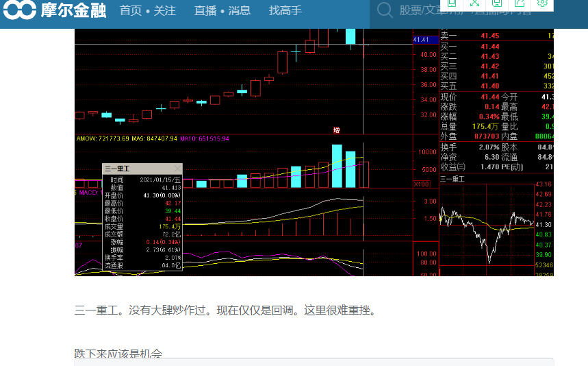Click the MA10 651515.94 label

205,138
